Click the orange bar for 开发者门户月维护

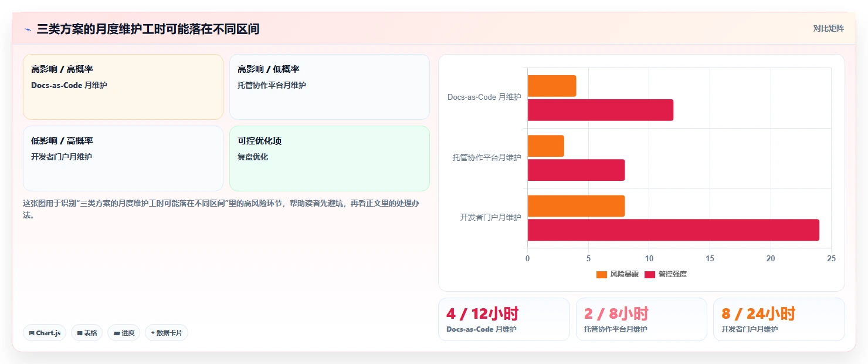point(577,206)
